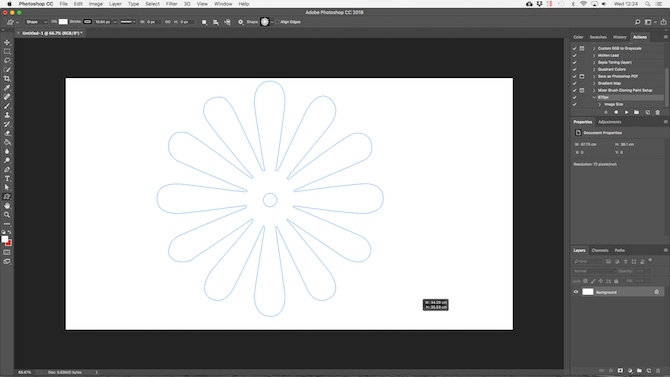Click the Play action button
Image resolution: width=670 pixels, height=377 pixels.
click(x=626, y=112)
